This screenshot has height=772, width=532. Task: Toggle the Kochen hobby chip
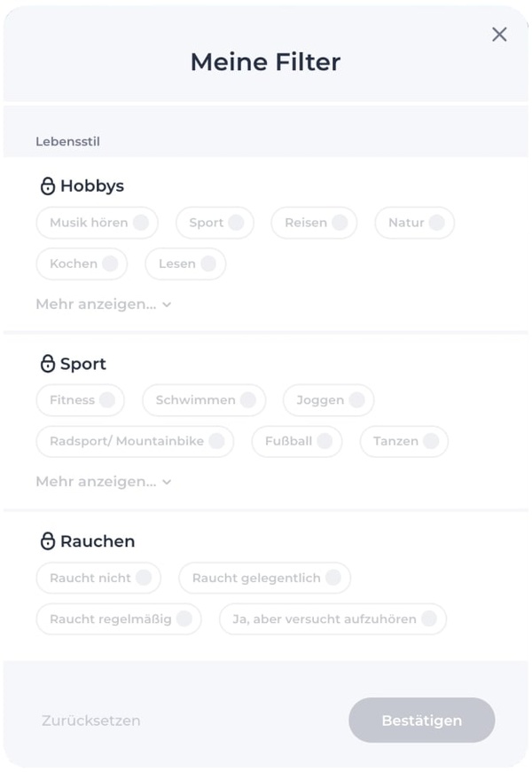click(82, 264)
